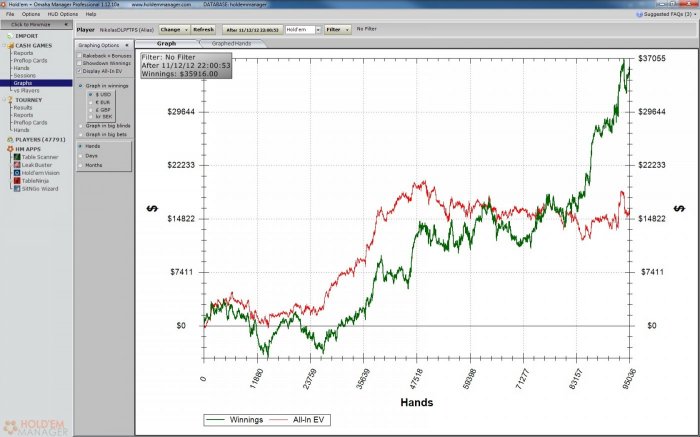Open the SitNGo Wizard app icon
Screen dimensions: 700x437
coord(17,189)
